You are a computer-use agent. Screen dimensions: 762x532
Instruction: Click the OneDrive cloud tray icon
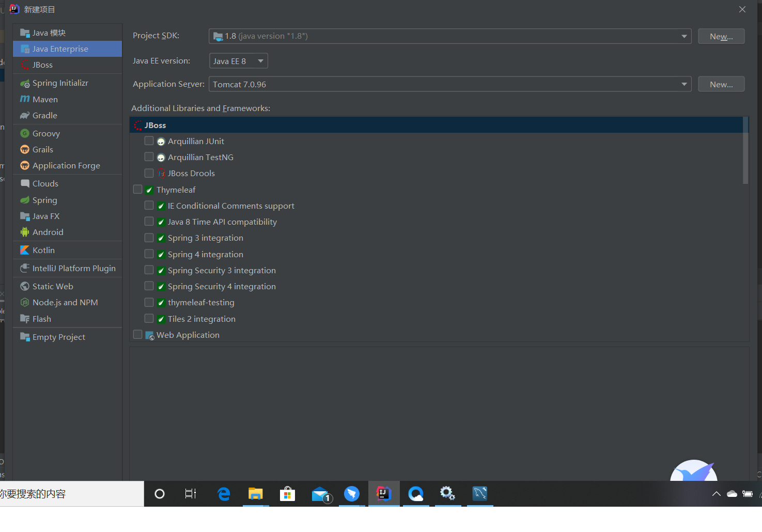(x=732, y=494)
